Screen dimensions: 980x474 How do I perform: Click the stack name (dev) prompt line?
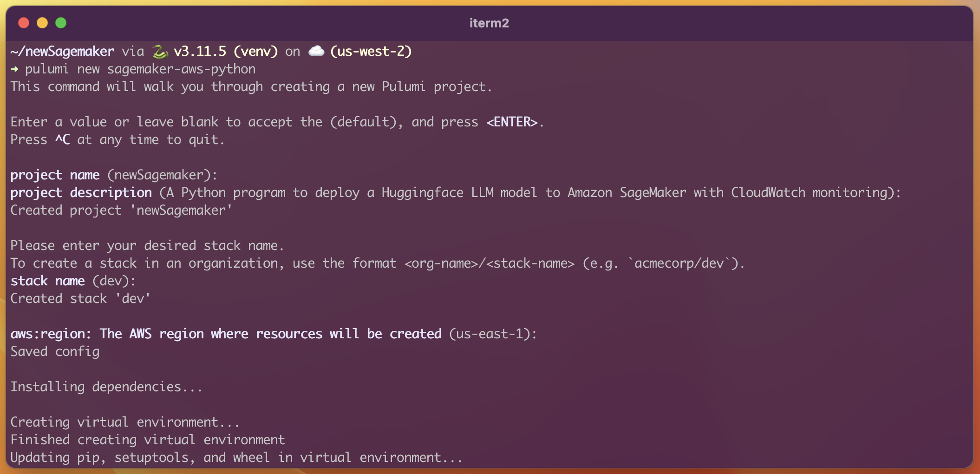coord(72,281)
